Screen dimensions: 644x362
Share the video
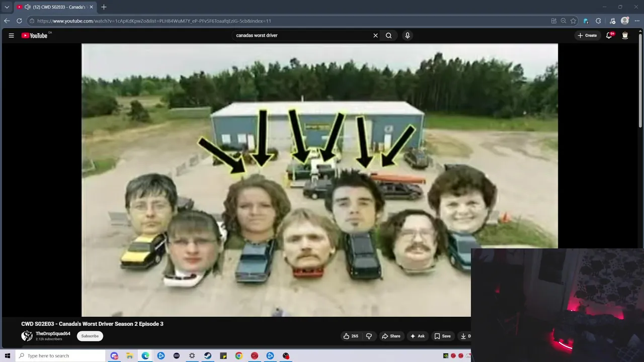391,336
